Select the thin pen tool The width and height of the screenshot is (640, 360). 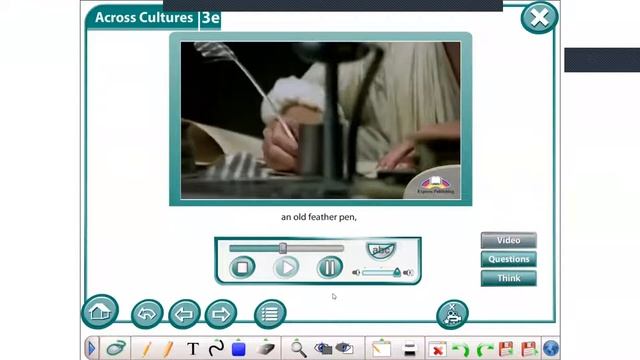pos(147,349)
